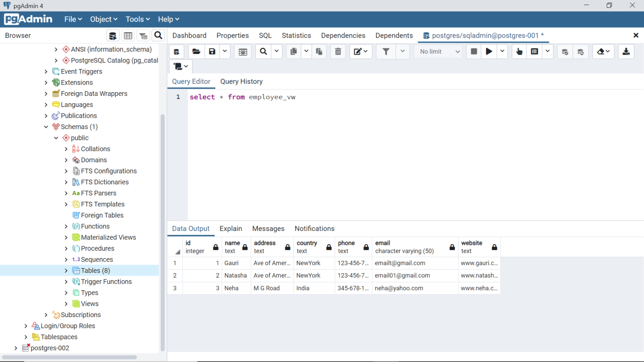Viewport: 644px width, 362px height.
Task: Open the row limit dropdown
Action: [438, 51]
